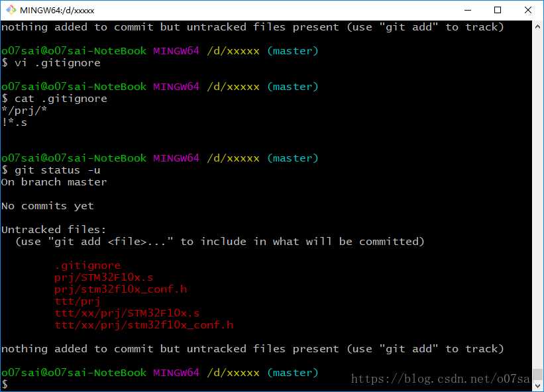Click untracked file 'ttt/xx/prj/stm32f10x_conf.h'
The height and width of the screenshot is (392, 544).
(144, 325)
